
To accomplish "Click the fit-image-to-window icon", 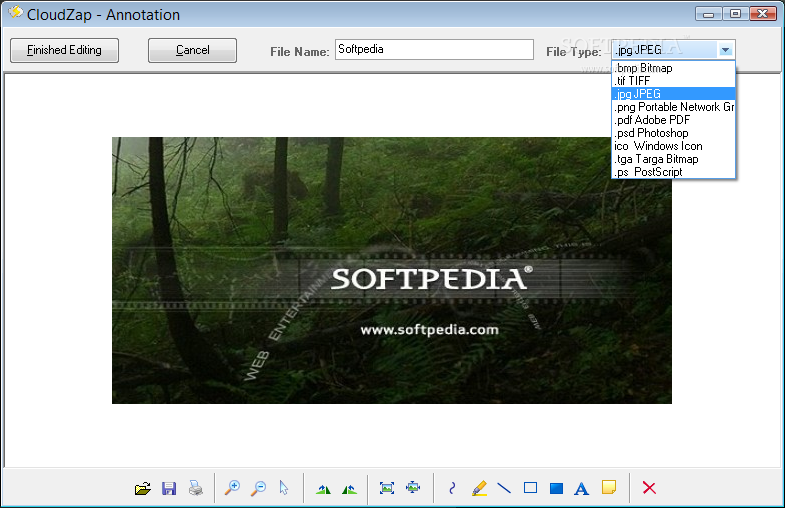I will pos(386,488).
